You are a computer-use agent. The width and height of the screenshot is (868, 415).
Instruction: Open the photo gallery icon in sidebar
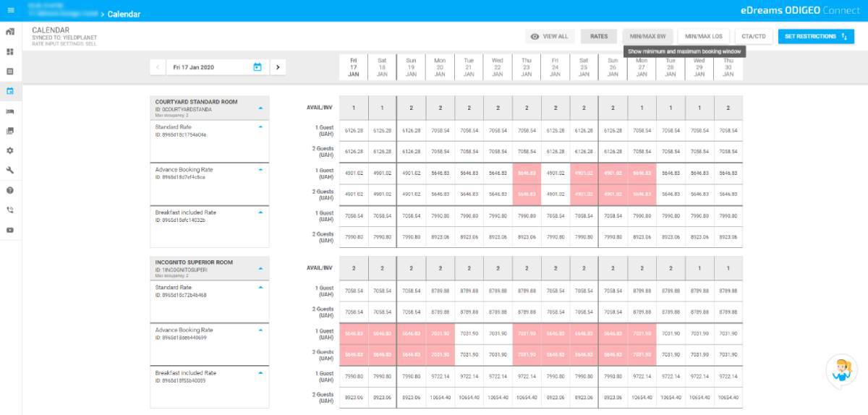[10, 131]
